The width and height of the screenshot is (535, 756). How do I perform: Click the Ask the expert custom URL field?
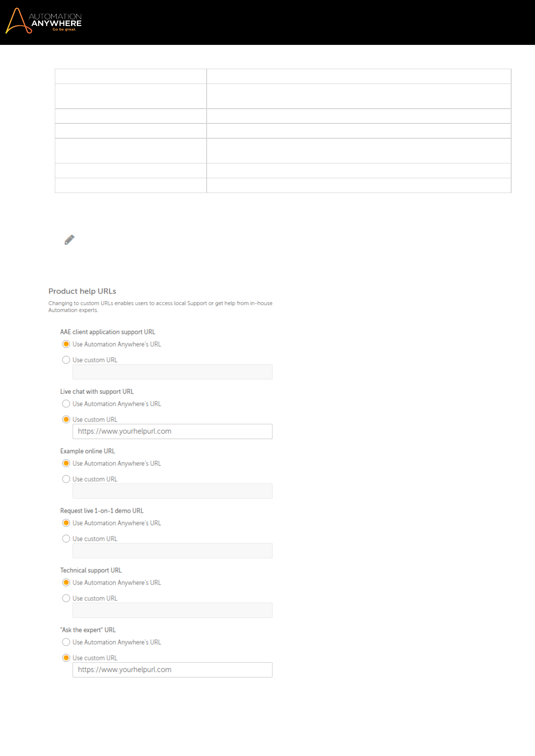pos(172,670)
